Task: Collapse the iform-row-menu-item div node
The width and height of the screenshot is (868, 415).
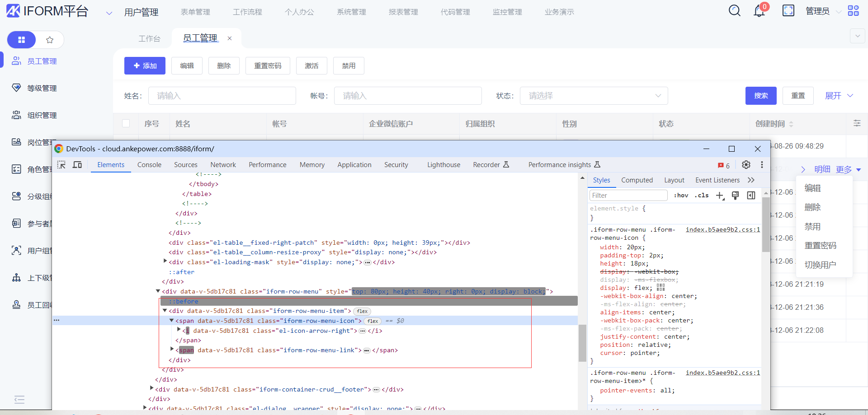Action: coord(165,311)
